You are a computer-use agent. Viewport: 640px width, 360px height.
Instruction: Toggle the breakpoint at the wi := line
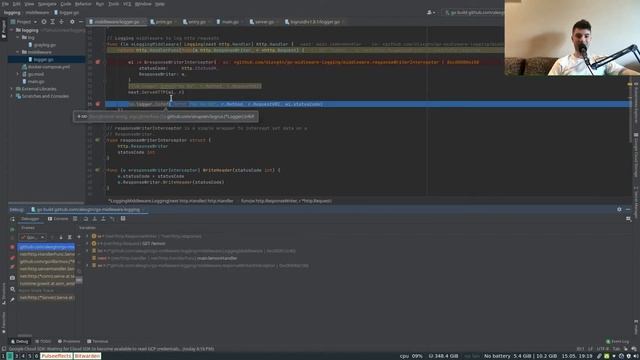[x=98, y=62]
